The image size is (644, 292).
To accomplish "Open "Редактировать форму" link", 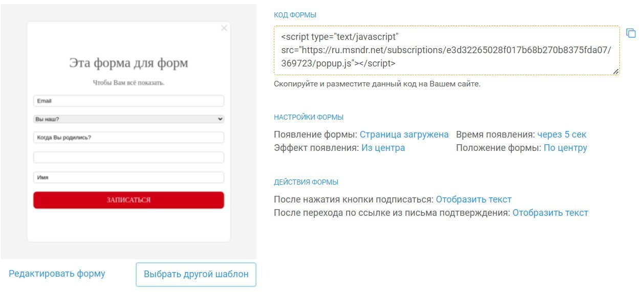I will 57,274.
